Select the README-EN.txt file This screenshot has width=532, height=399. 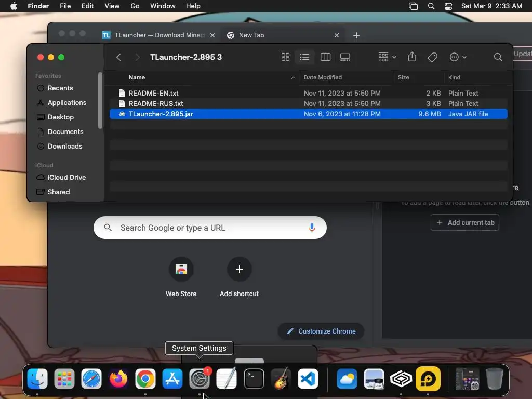(x=309, y=93)
